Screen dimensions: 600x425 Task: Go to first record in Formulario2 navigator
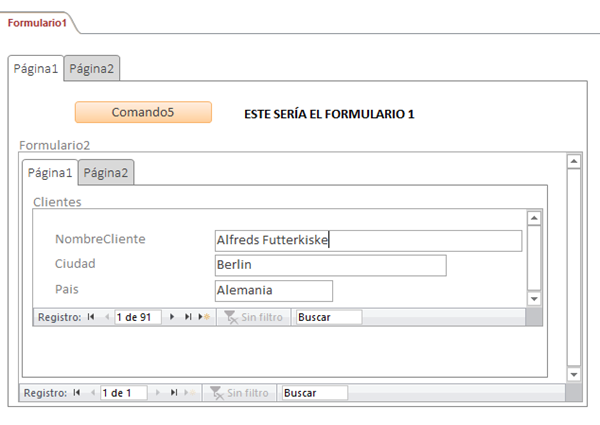point(77,393)
